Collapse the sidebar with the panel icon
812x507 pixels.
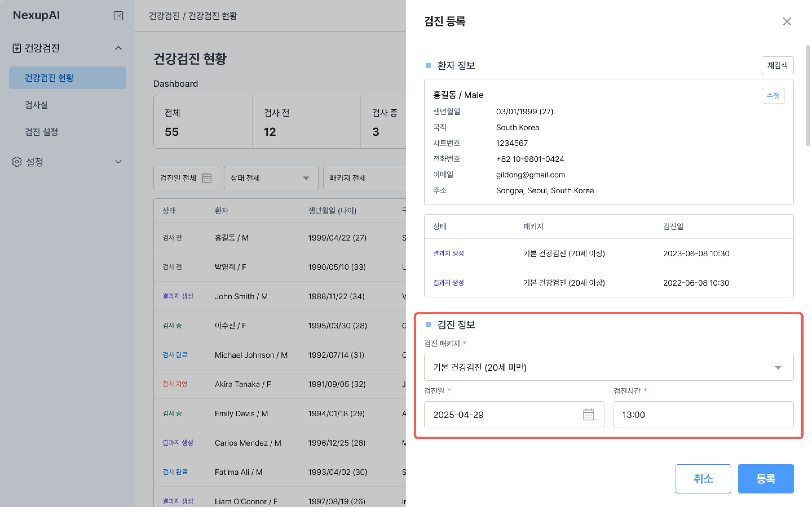click(x=118, y=16)
